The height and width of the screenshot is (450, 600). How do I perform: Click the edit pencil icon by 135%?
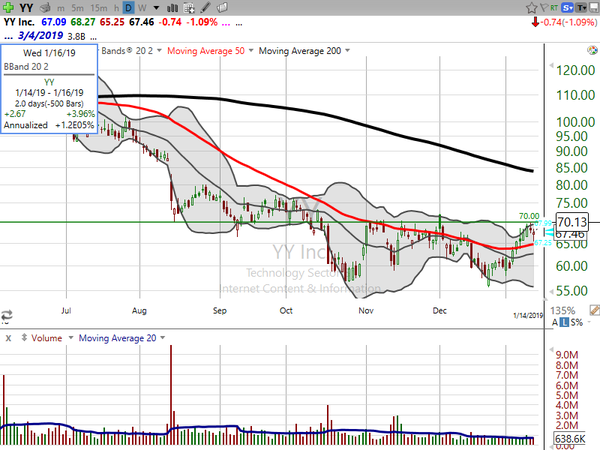[x=595, y=310]
